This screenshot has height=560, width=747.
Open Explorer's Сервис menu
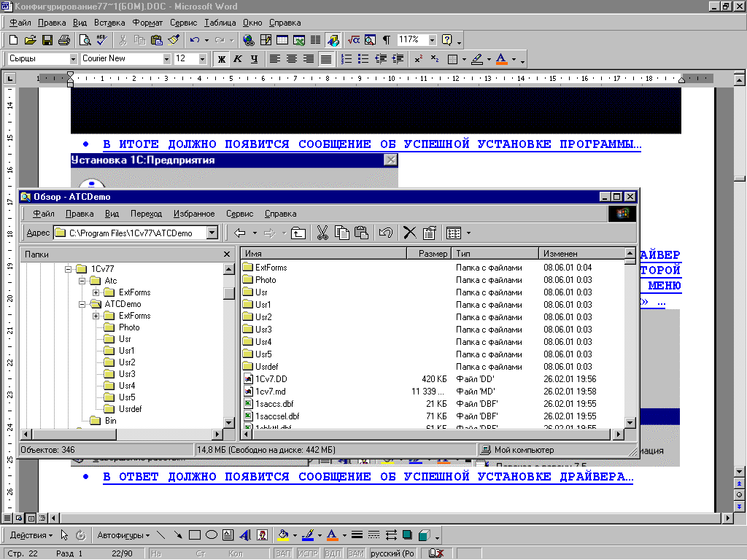pyautogui.click(x=239, y=214)
